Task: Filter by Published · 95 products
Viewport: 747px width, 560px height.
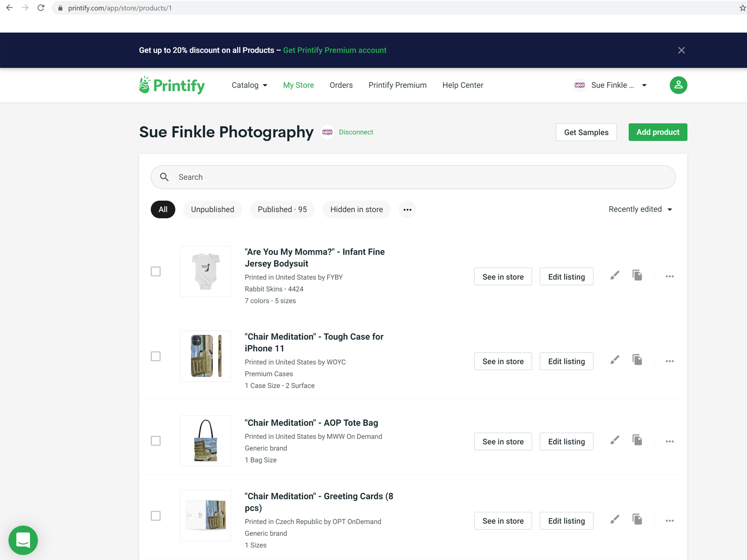Action: (x=282, y=209)
